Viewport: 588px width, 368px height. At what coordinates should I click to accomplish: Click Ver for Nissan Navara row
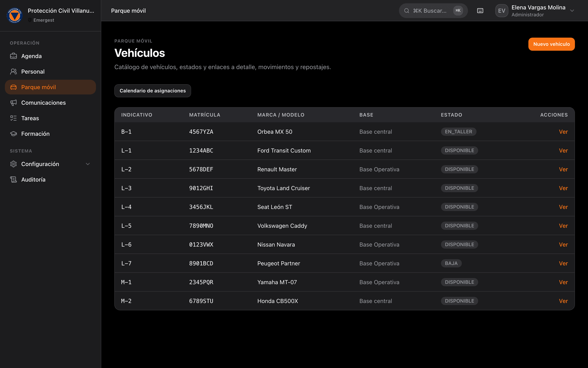563,245
